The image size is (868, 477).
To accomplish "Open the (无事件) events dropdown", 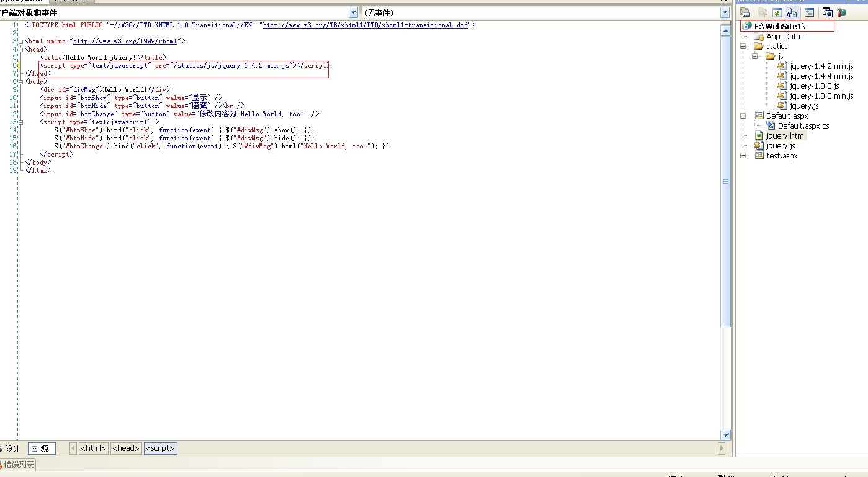I will pyautogui.click(x=725, y=12).
